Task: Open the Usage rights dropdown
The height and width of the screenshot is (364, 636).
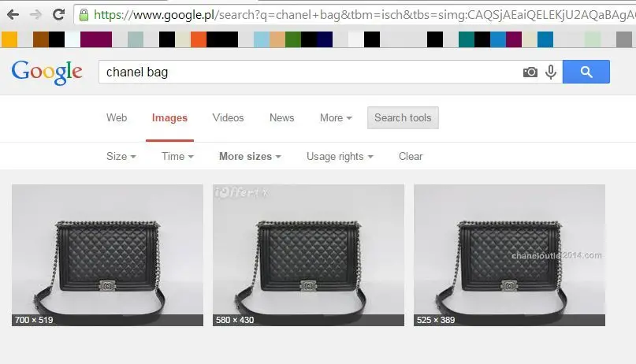Action: [x=340, y=156]
